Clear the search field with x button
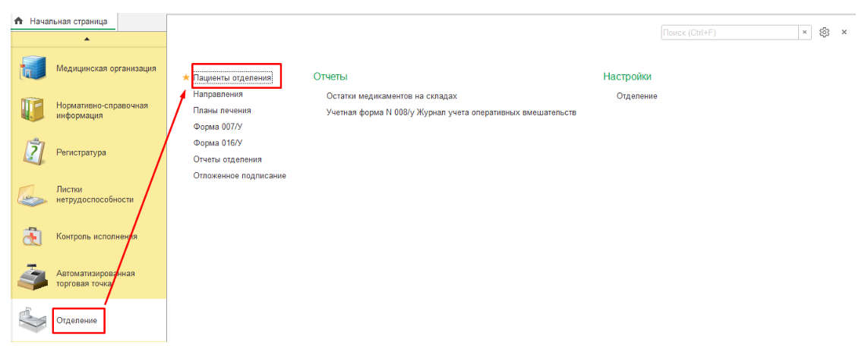 804,33
